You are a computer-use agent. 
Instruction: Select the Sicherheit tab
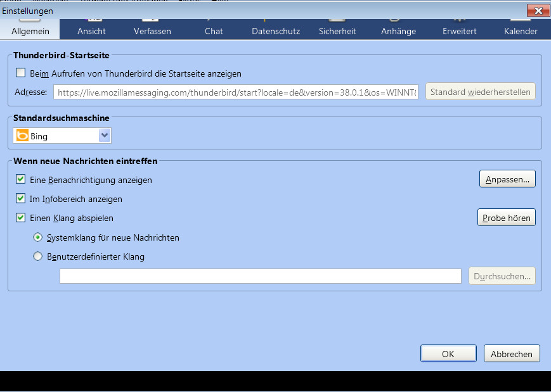(337, 30)
